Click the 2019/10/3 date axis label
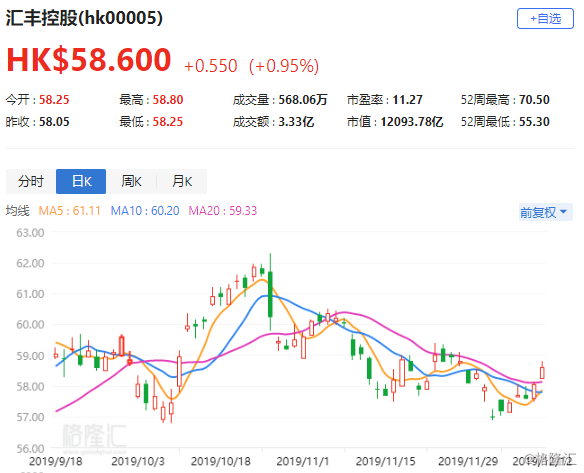The height and width of the screenshot is (473, 584). click(x=138, y=461)
